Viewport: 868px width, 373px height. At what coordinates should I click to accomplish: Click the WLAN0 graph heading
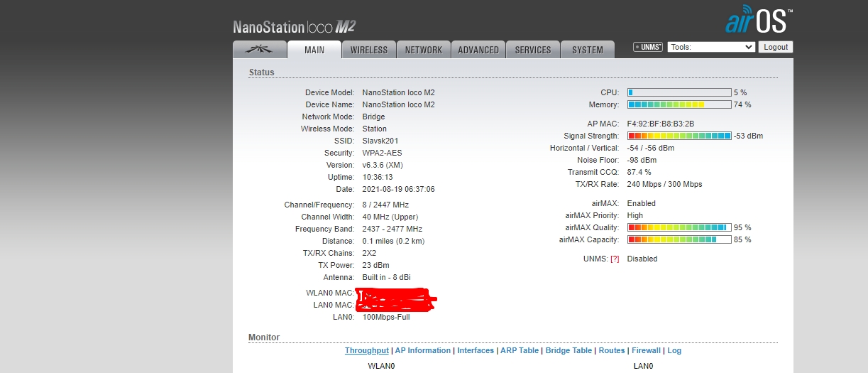click(x=381, y=366)
